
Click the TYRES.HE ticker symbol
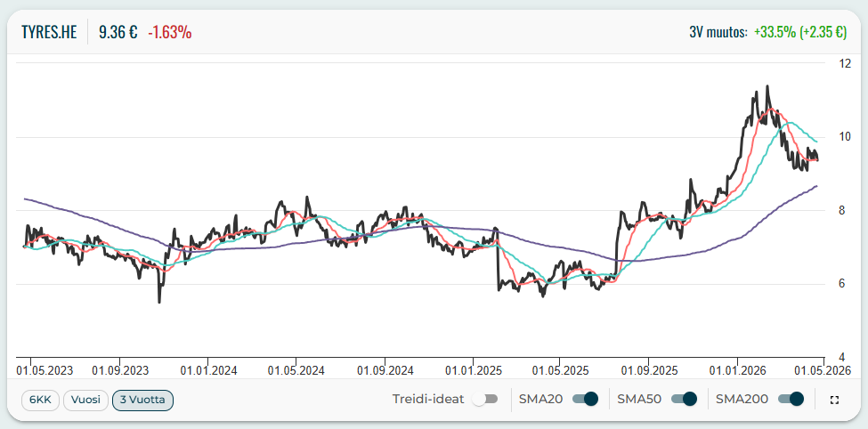[x=49, y=32]
